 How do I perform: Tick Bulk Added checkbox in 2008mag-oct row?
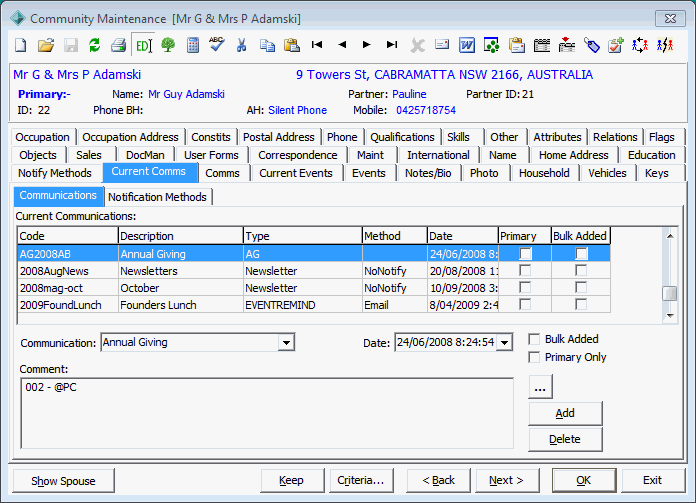[581, 288]
